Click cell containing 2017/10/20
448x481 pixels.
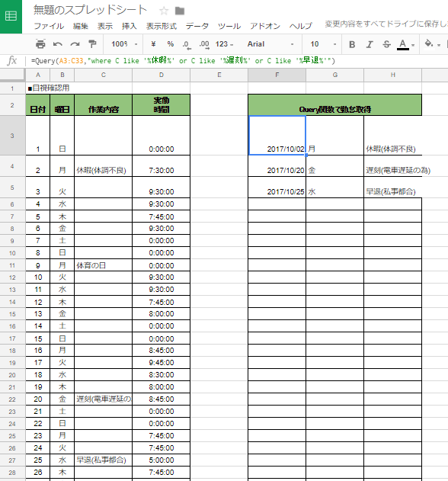pyautogui.click(x=277, y=166)
